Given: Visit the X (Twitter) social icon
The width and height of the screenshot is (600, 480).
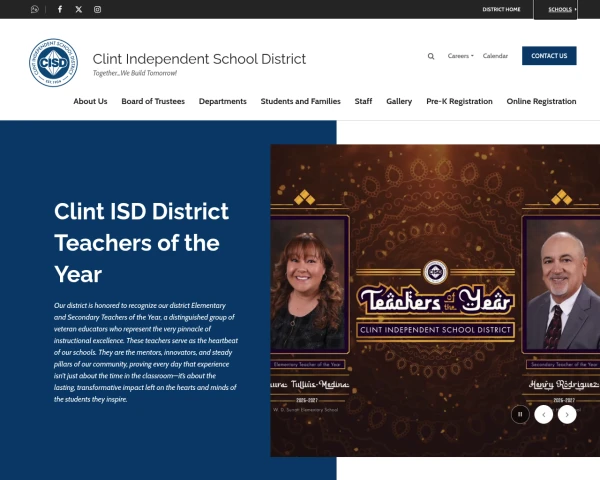Looking at the screenshot, I should tap(78, 9).
